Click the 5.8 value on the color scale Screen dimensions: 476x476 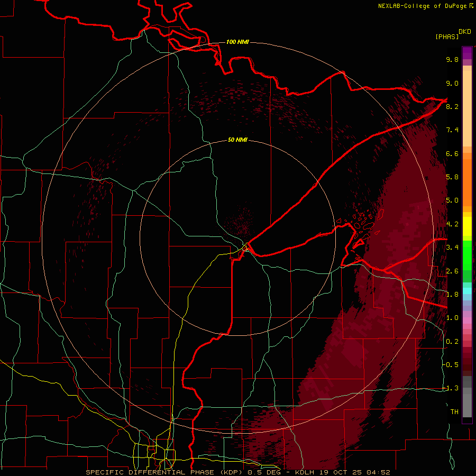coord(452,177)
